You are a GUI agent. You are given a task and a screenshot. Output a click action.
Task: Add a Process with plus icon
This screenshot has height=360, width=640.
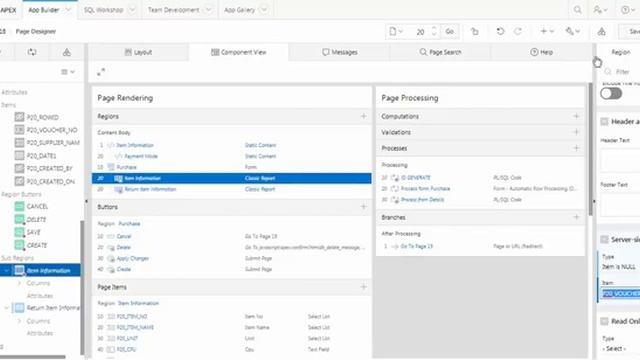(x=576, y=148)
